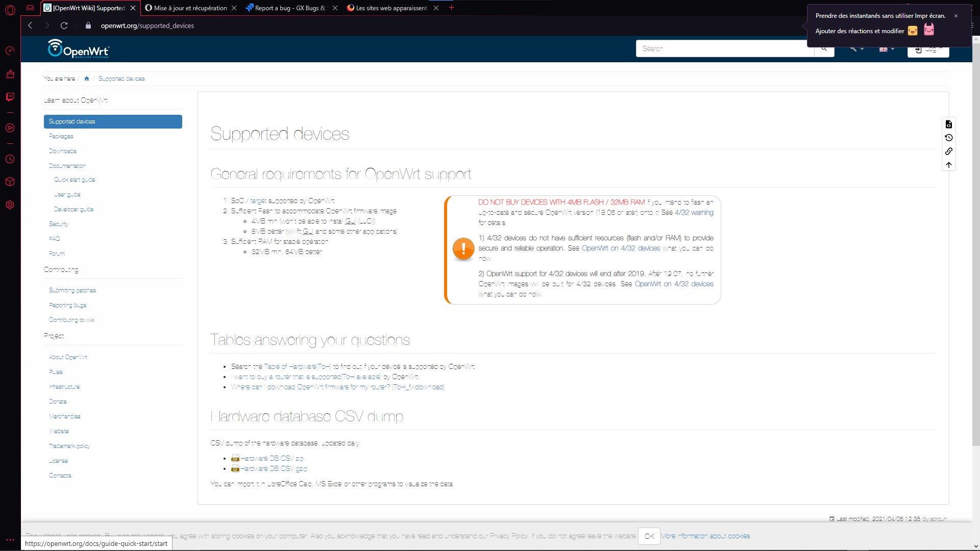This screenshot has width=980, height=551.
Task: Open Reporting bugs link
Action: click(67, 305)
